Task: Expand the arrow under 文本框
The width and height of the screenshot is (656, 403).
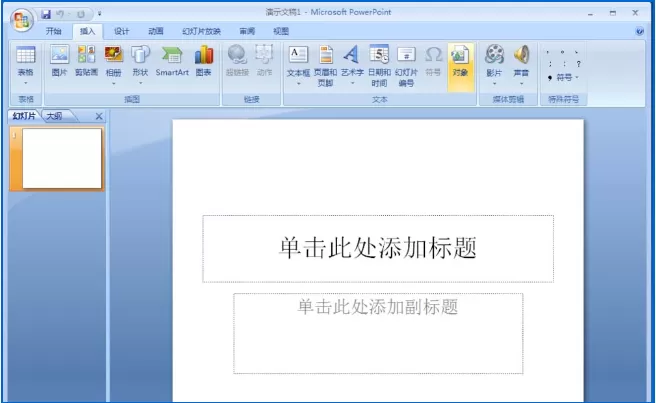Action: (x=298, y=83)
